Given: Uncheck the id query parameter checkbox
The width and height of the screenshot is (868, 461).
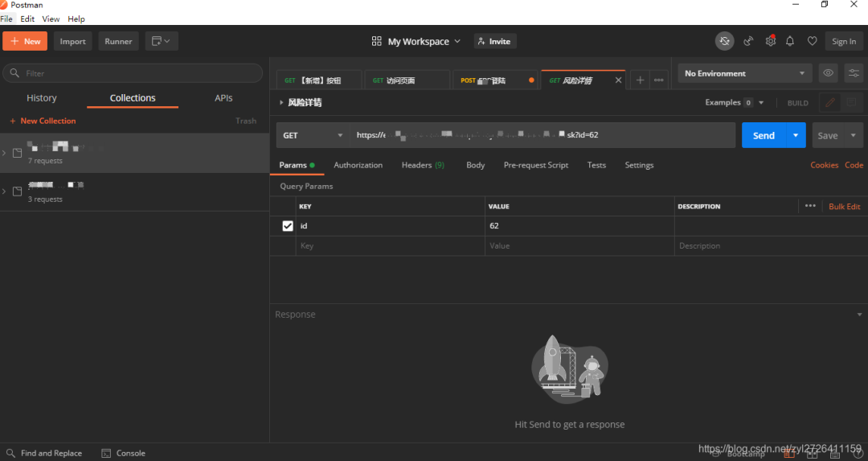Looking at the screenshot, I should click(x=288, y=226).
